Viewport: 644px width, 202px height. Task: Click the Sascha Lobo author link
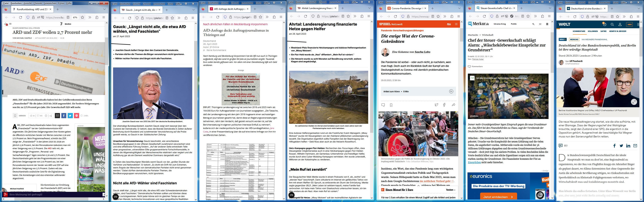click(422, 52)
